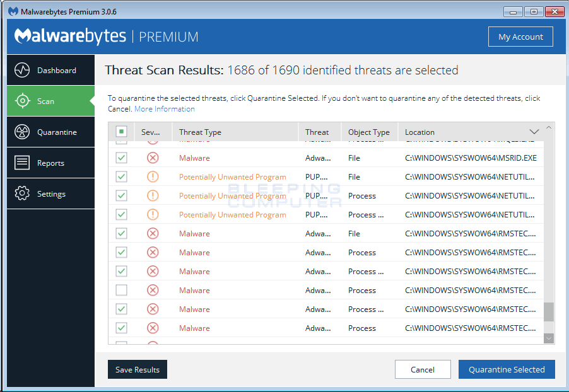Switch to the Scan sidebar tab
This screenshot has width=569, height=392.
pos(51,101)
